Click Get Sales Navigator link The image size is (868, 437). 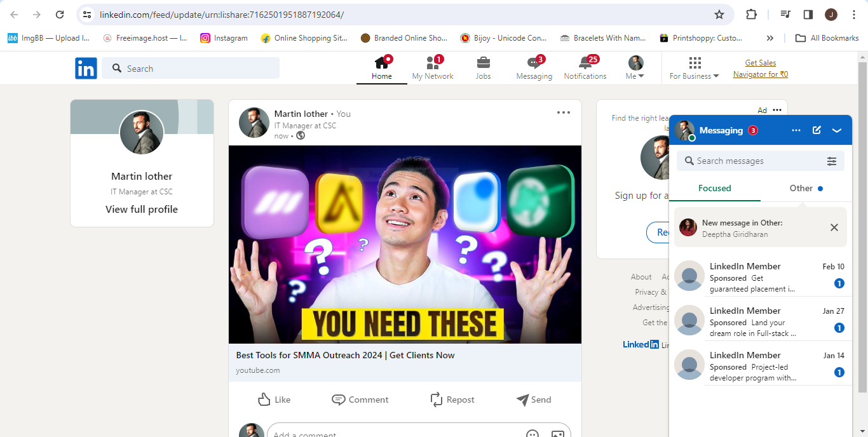click(761, 69)
